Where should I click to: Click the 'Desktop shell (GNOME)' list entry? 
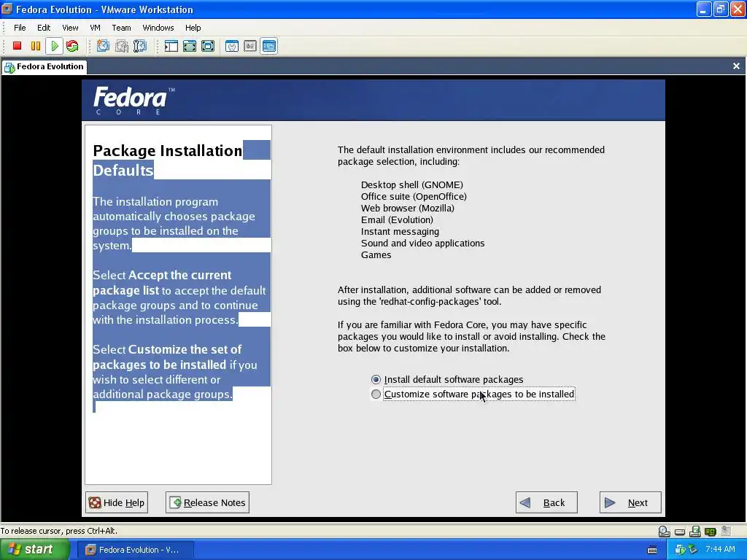(x=412, y=184)
